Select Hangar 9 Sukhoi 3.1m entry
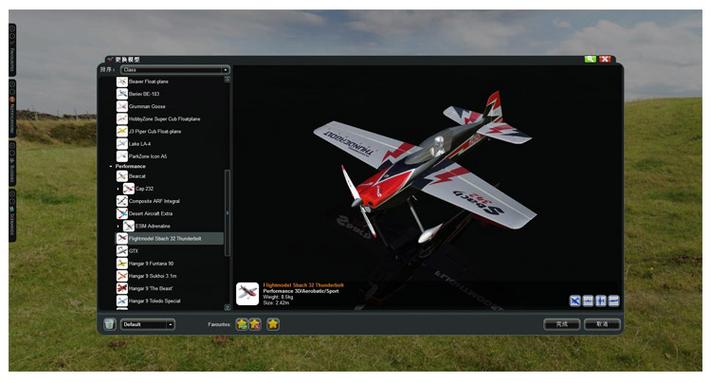Image resolution: width=711 pixels, height=383 pixels. coord(152,276)
